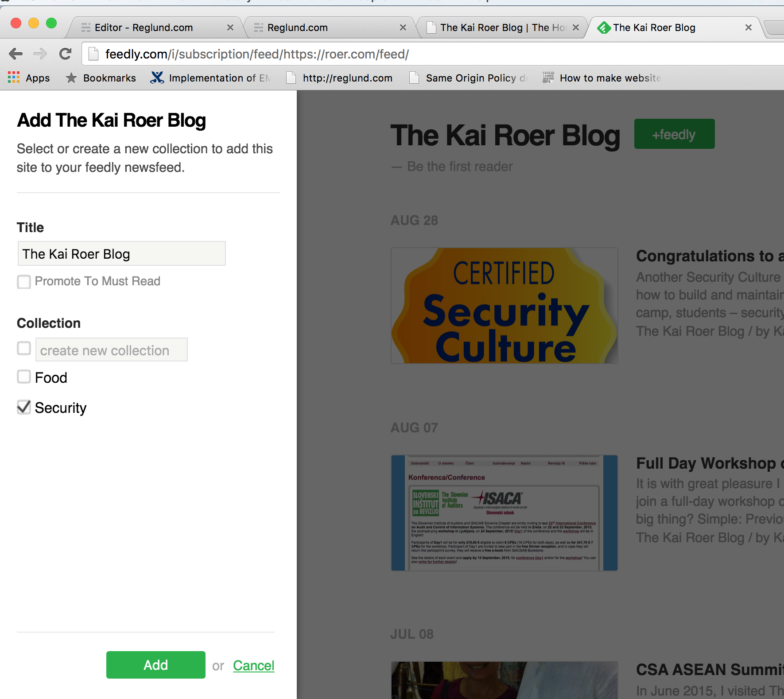The width and height of the screenshot is (784, 699).
Task: Click the page icon in the address bar
Action: (93, 54)
